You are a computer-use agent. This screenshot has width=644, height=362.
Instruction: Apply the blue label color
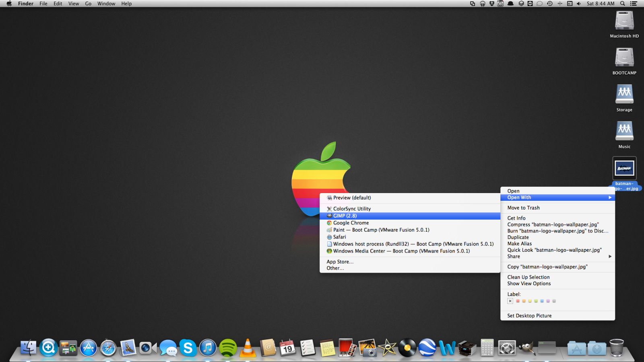pos(542,301)
